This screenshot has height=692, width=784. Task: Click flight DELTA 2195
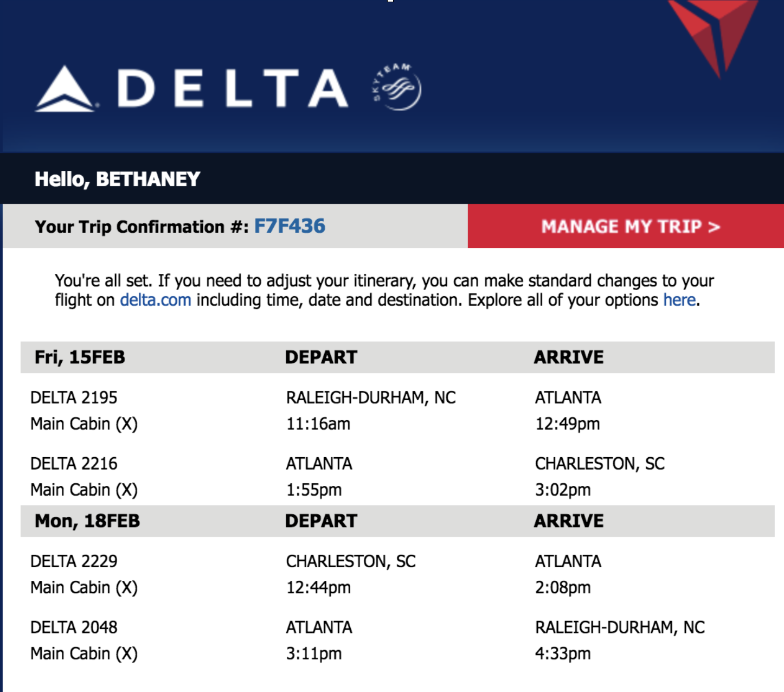(x=74, y=398)
